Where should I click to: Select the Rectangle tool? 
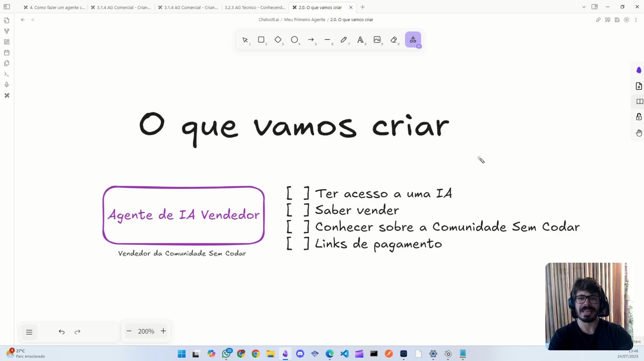tap(262, 40)
